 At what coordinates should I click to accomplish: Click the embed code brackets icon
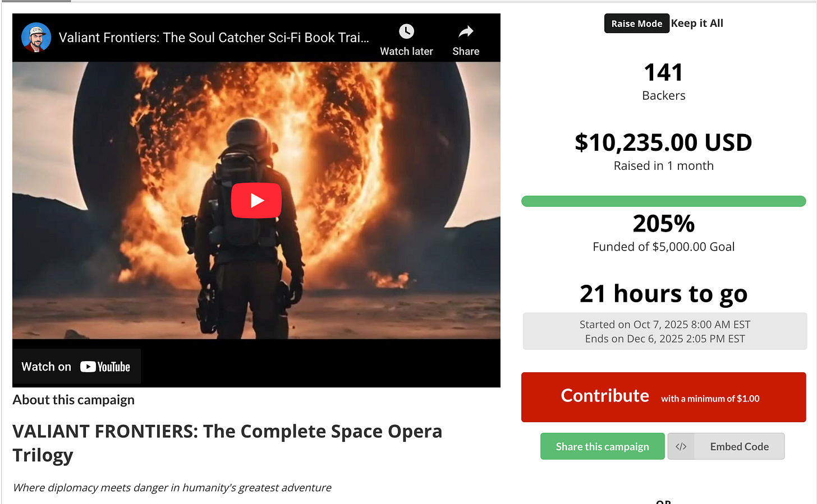click(681, 447)
